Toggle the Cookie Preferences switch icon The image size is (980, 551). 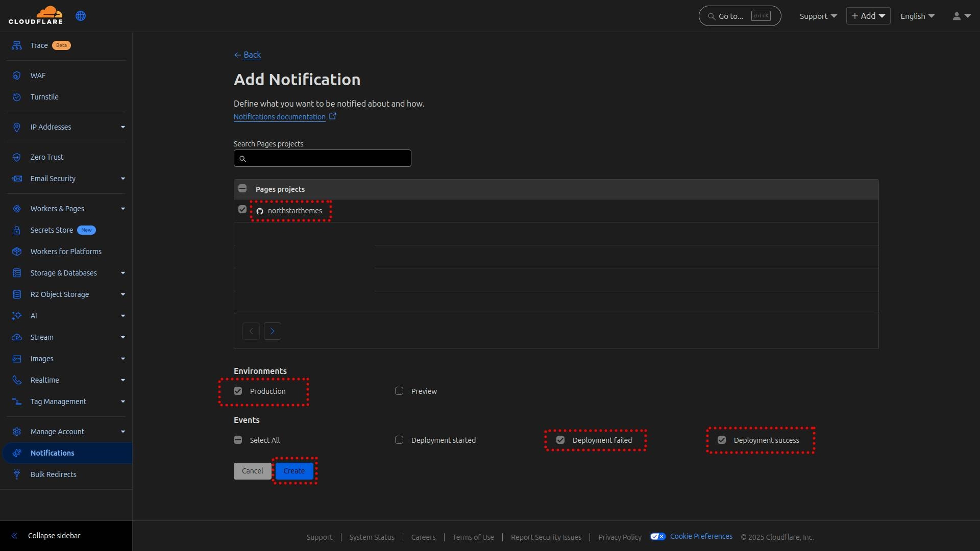(x=658, y=536)
